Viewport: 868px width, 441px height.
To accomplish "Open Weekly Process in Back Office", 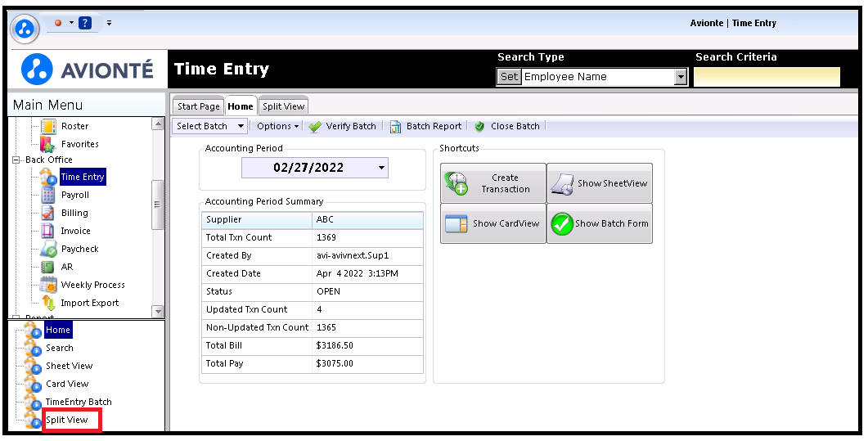I will point(92,285).
